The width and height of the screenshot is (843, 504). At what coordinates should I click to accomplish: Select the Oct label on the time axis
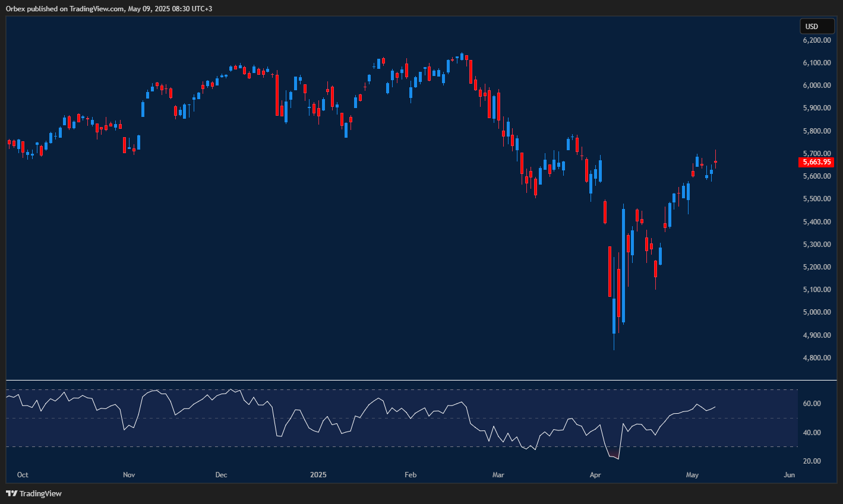(x=23, y=475)
